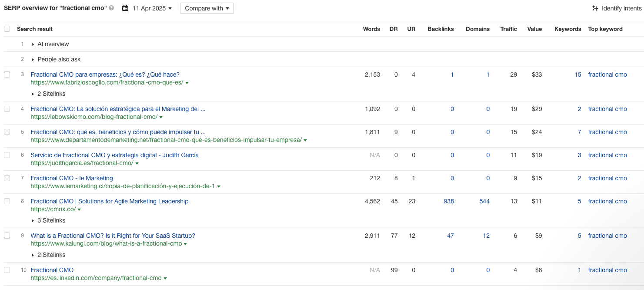Viewport: 644px width, 290px height.
Task: Click the DR column header
Action: (394, 29)
